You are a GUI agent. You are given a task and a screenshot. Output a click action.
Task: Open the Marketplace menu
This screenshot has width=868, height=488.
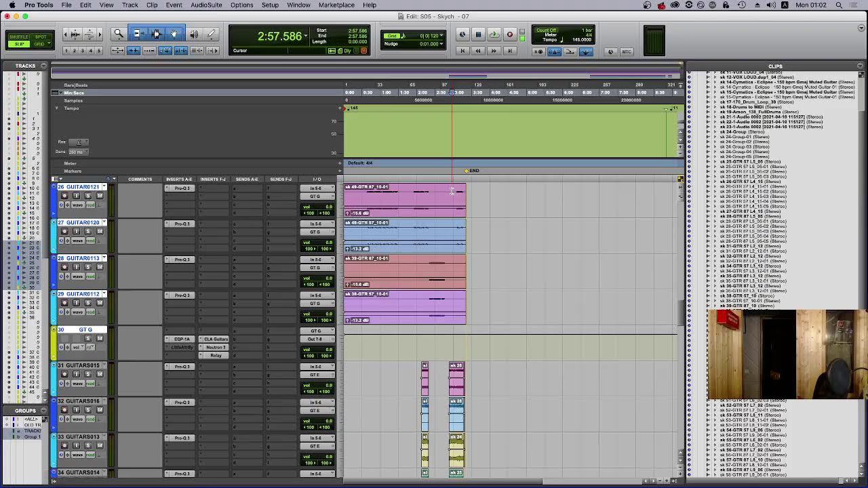pyautogui.click(x=336, y=5)
